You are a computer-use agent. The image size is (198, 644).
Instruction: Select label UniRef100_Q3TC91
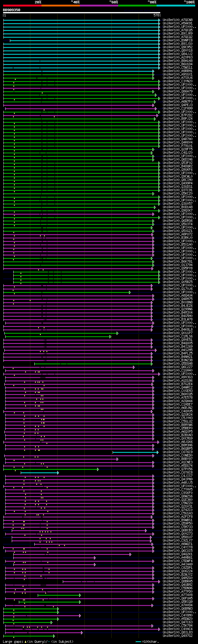[178, 190]
